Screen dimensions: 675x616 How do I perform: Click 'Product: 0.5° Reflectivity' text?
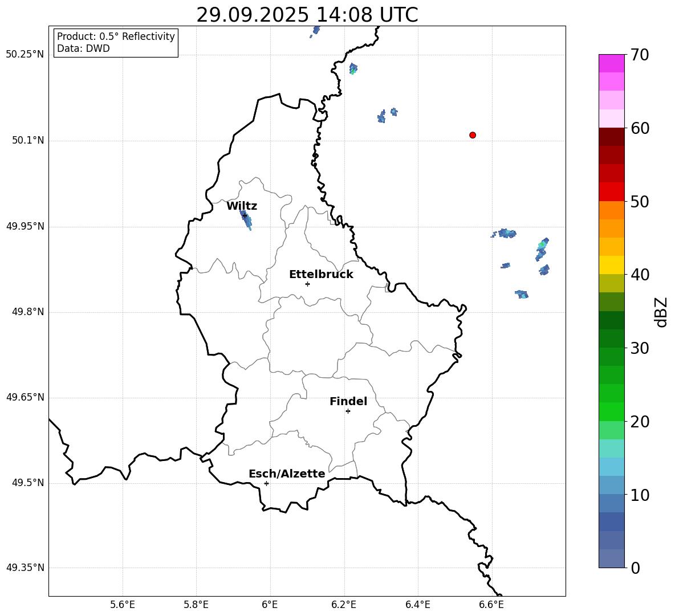[x=116, y=36]
